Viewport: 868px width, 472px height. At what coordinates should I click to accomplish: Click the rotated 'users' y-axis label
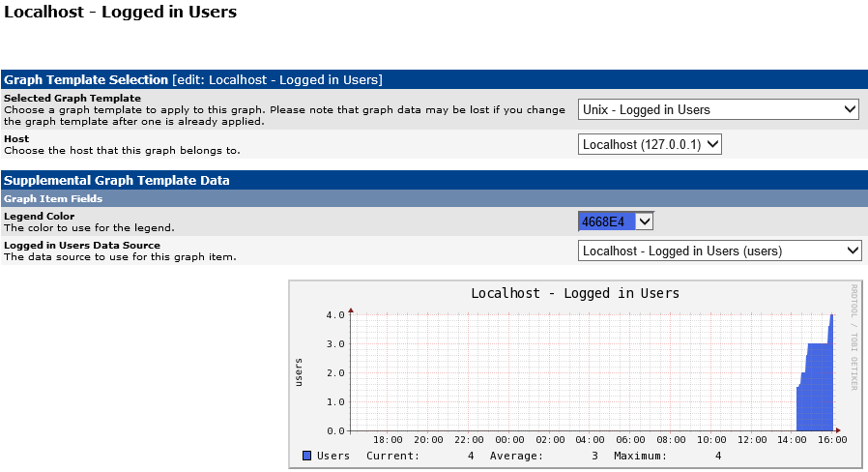click(299, 372)
